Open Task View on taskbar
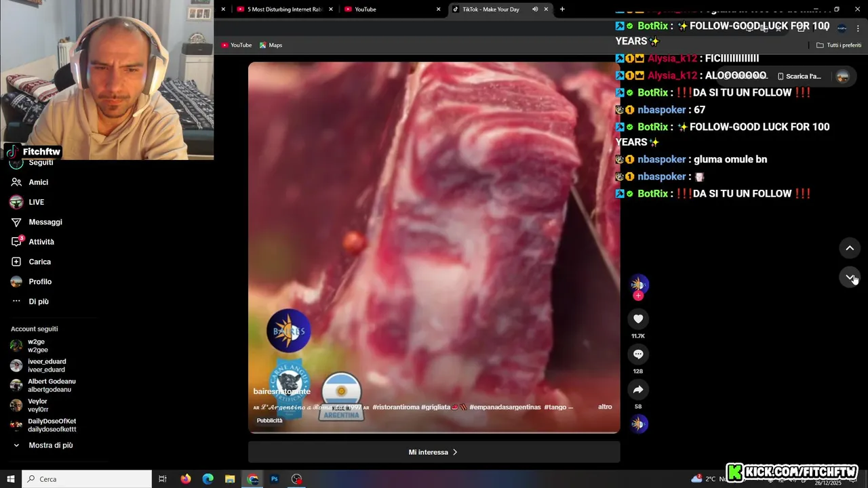The height and width of the screenshot is (488, 868). [163, 479]
